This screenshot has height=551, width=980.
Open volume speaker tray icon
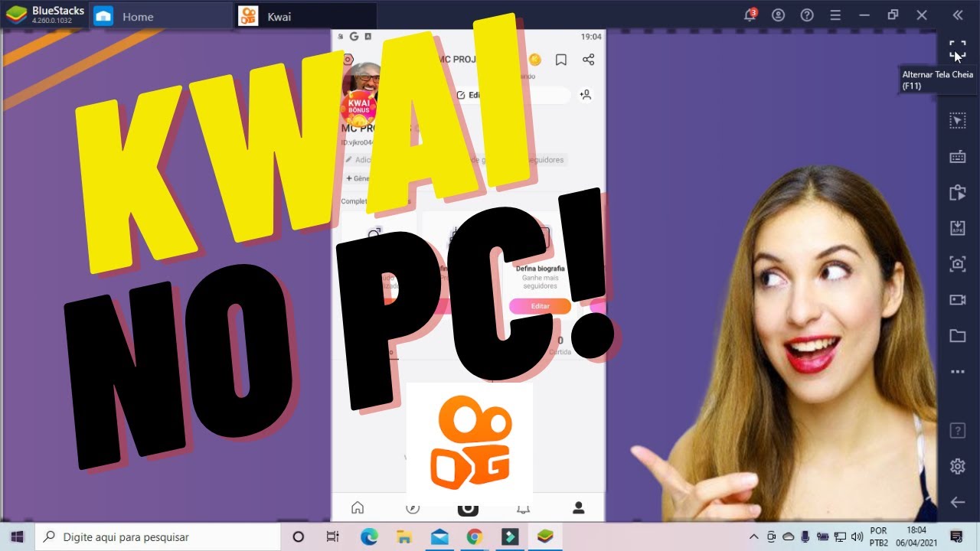pos(857,536)
